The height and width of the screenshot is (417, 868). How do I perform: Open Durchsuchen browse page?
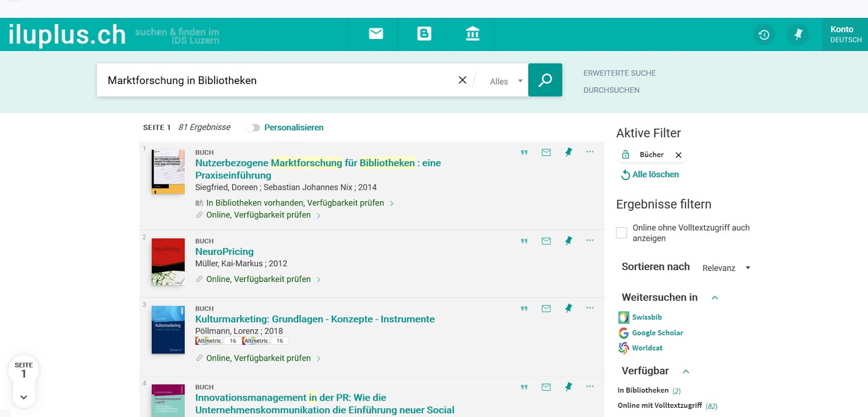point(611,90)
